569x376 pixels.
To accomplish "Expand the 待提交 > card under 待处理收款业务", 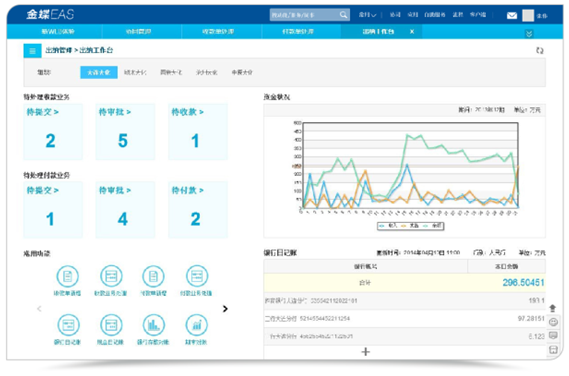I will (42, 112).
